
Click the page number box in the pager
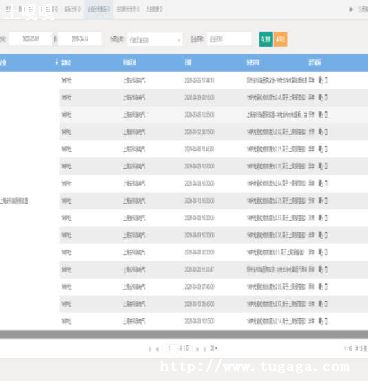tap(170, 348)
